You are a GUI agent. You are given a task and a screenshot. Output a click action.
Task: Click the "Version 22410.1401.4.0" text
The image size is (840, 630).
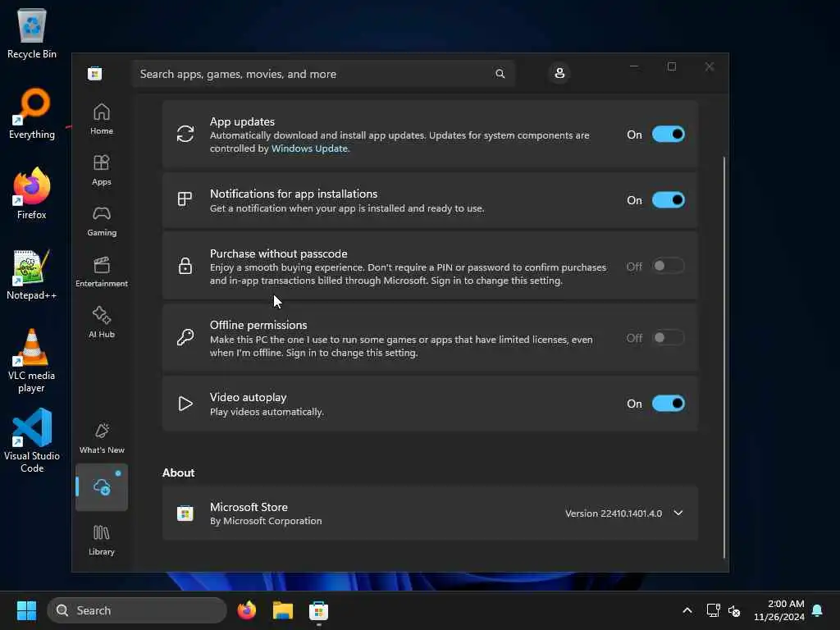(x=614, y=514)
